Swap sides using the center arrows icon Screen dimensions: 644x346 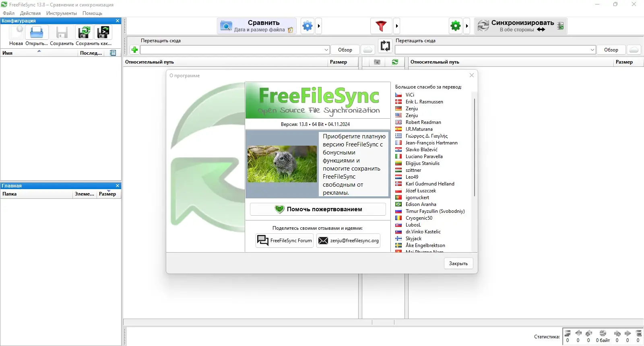click(385, 46)
